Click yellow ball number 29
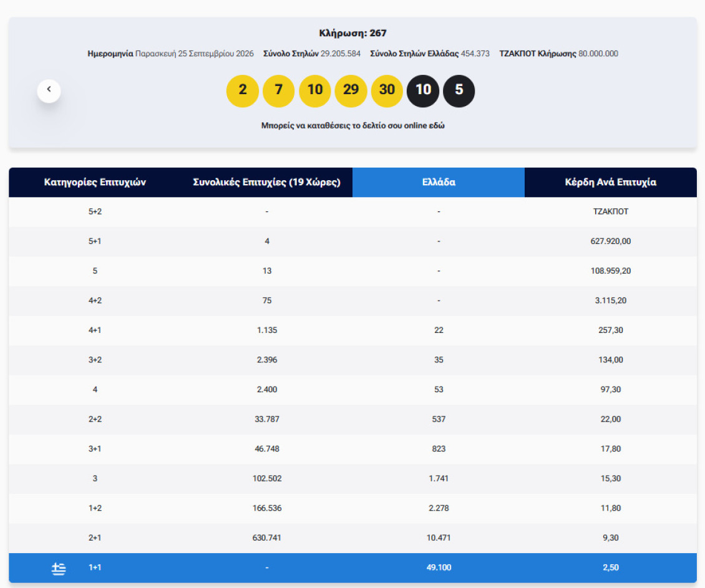 point(351,91)
